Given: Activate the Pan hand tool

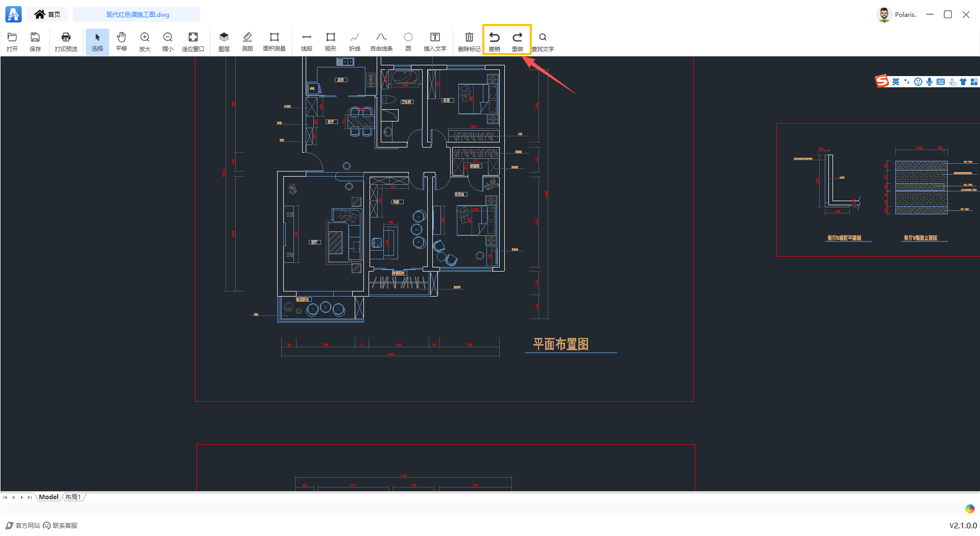Looking at the screenshot, I should point(121,41).
